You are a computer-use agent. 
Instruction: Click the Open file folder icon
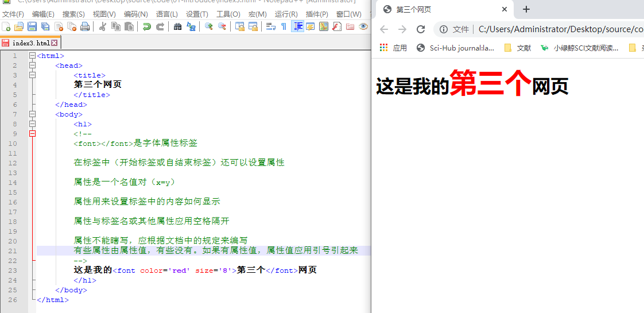(x=19, y=26)
